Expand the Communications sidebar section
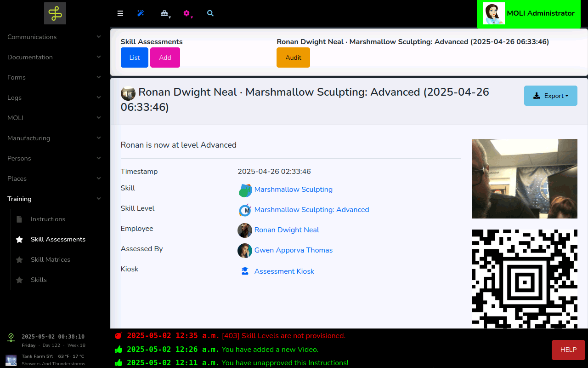The image size is (588, 368). 55,37
